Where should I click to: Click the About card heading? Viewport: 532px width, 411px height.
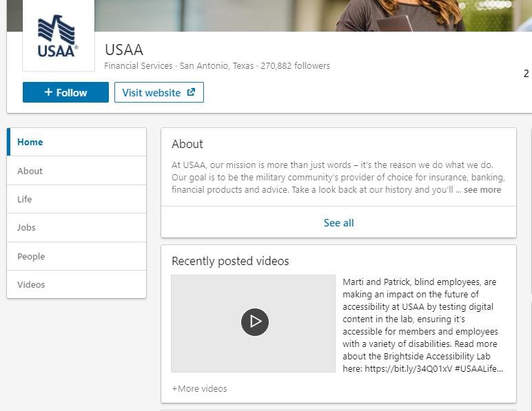tap(187, 144)
